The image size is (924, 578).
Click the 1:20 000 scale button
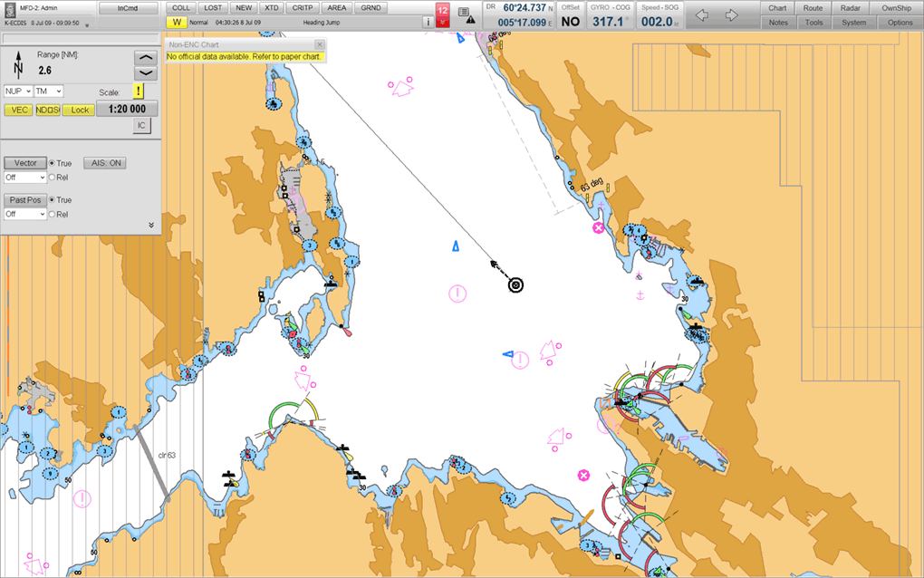click(x=127, y=110)
